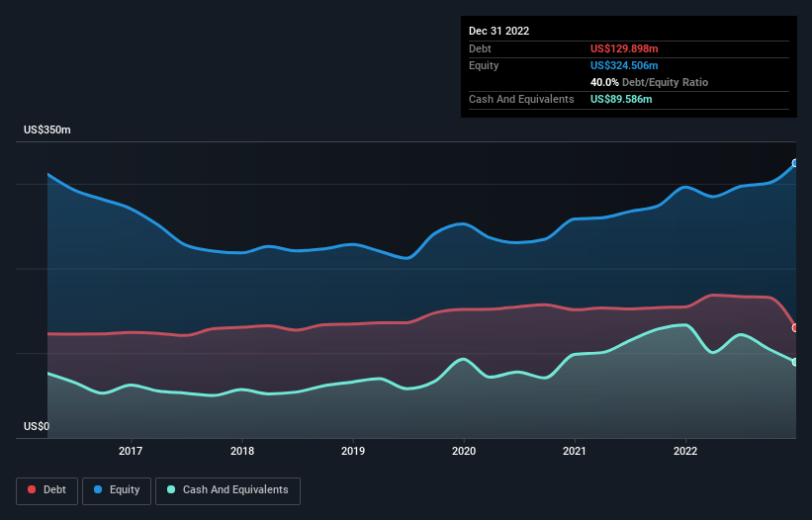Image resolution: width=812 pixels, height=520 pixels.
Task: Click the Equity row label in tooltip
Action: click(x=484, y=65)
